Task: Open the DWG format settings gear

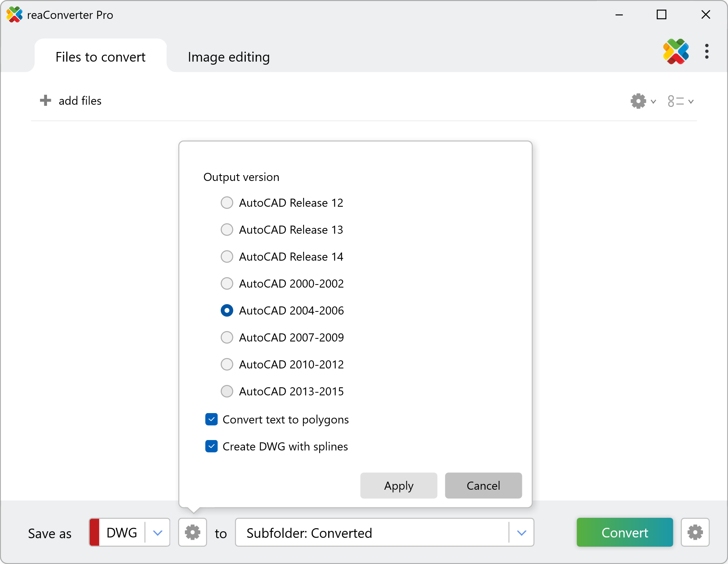Action: click(x=193, y=532)
